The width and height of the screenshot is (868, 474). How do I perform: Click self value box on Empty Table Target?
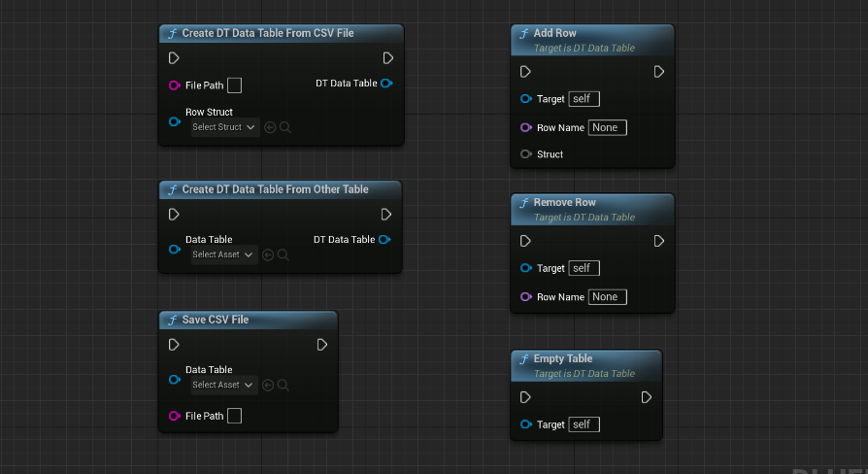point(584,424)
